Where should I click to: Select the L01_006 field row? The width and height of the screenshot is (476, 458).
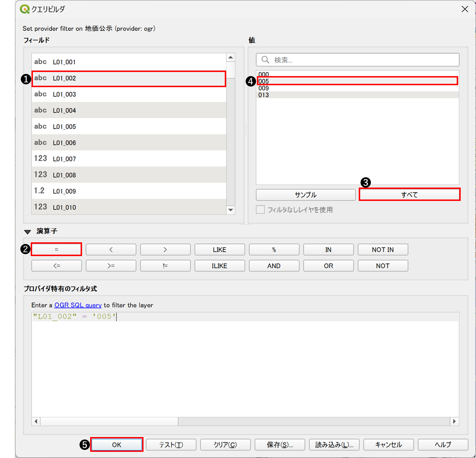point(129,143)
